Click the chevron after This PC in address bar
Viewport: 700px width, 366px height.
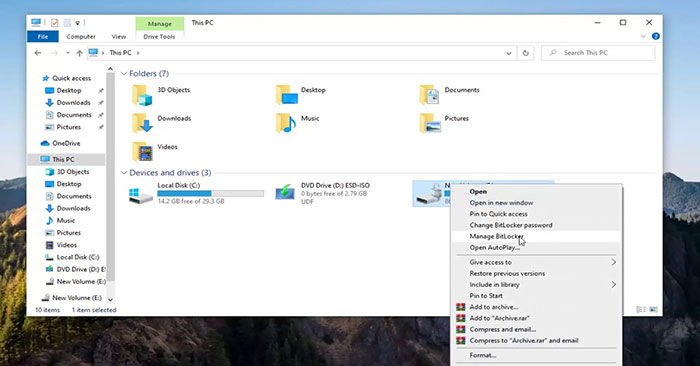[x=138, y=53]
